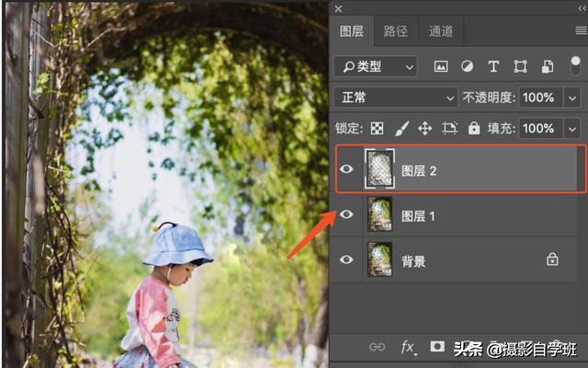Switch to the 路径 tab
588x368 pixels.
(396, 31)
